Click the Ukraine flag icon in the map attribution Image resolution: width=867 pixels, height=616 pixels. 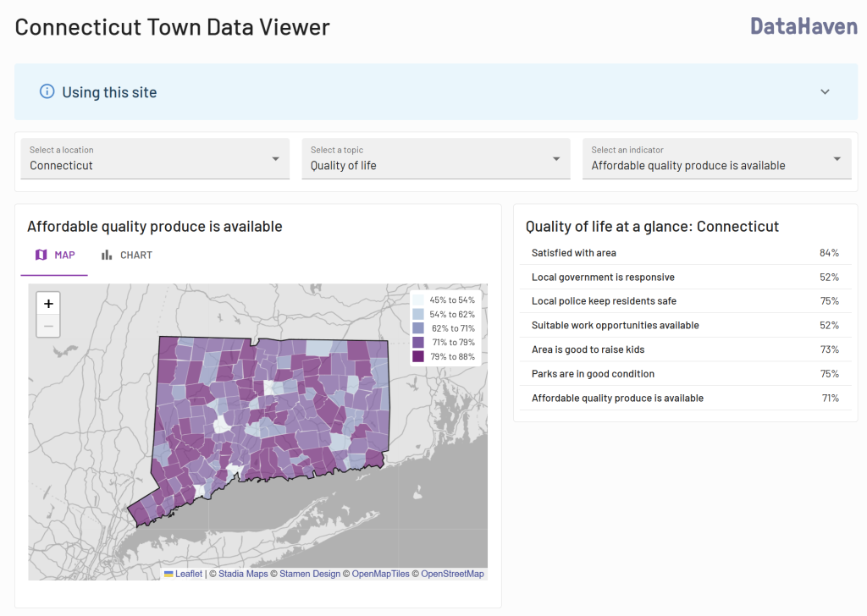[x=167, y=574]
